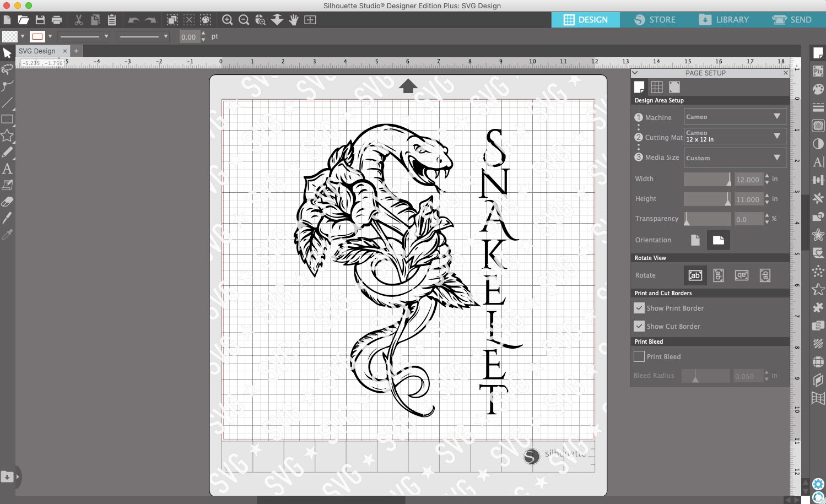The image size is (826, 504).
Task: Switch to the STORE tab
Action: point(655,19)
